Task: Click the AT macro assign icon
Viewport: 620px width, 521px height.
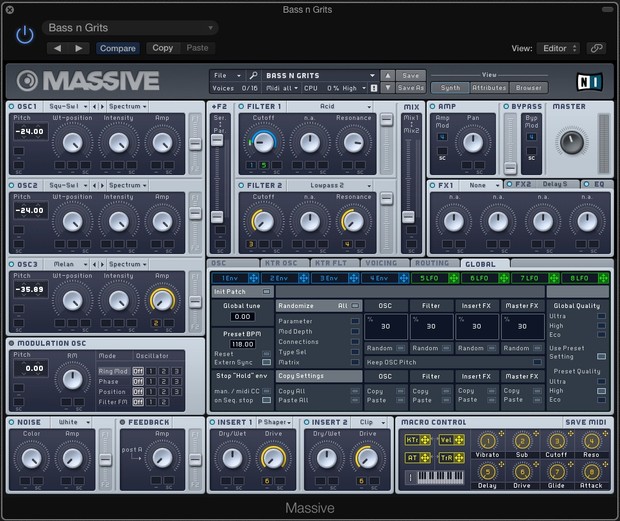Action: pyautogui.click(x=425, y=458)
